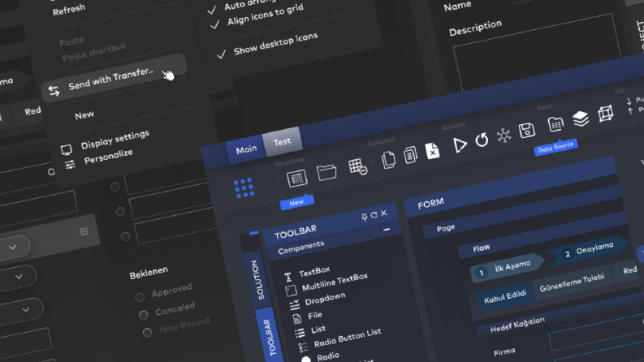
Task: Collapse the Components section with the minus icon
Action: 387,230
